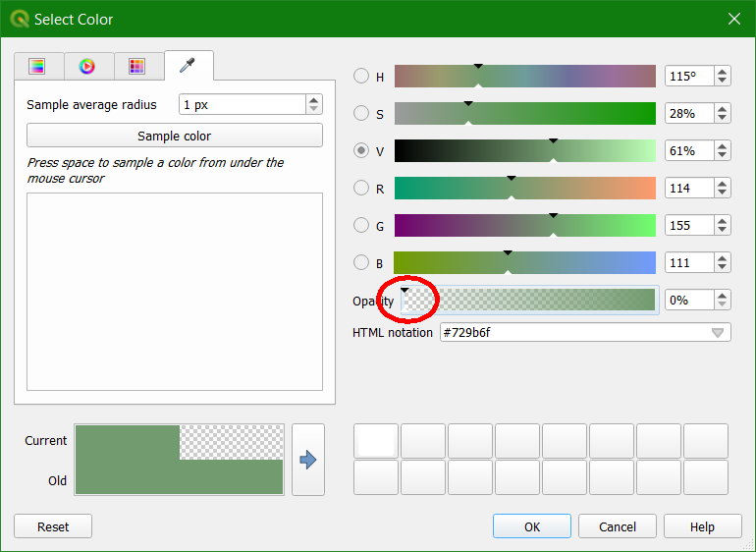This screenshot has width=756, height=552.
Task: Click the hue value field 115°
Action: click(689, 77)
